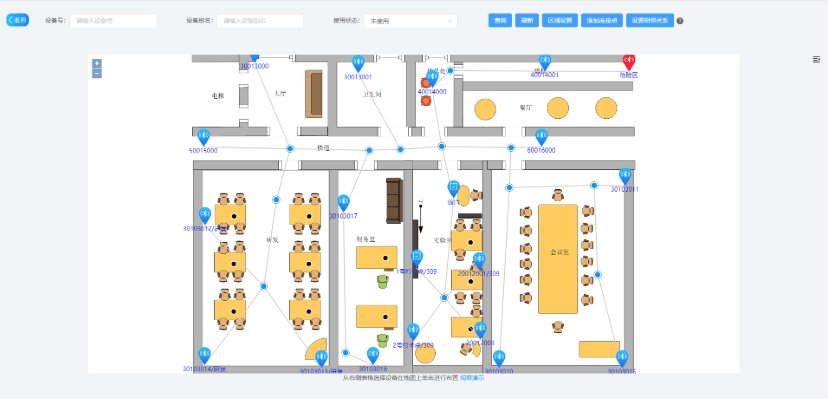Select beacon marker 20012000 in lab
This screenshot has width=828, height=399.
point(480,330)
